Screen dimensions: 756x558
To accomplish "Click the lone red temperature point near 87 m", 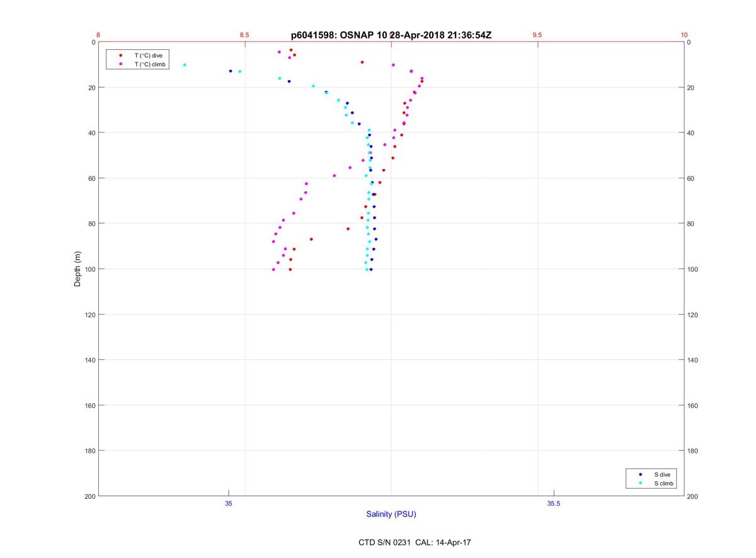I will tap(311, 239).
